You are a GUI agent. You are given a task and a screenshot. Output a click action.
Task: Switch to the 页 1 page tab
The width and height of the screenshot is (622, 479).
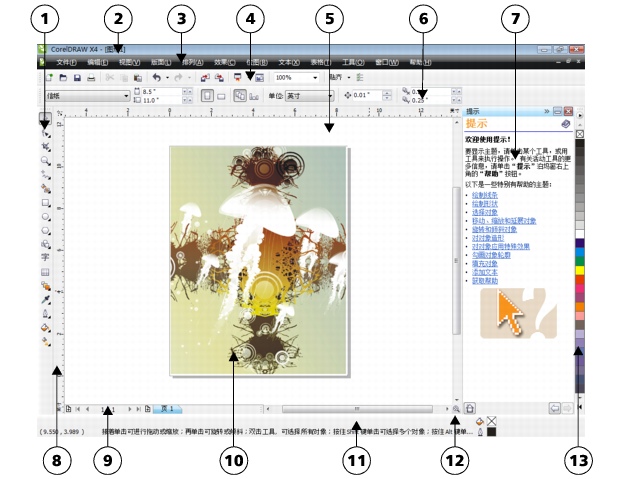point(167,409)
